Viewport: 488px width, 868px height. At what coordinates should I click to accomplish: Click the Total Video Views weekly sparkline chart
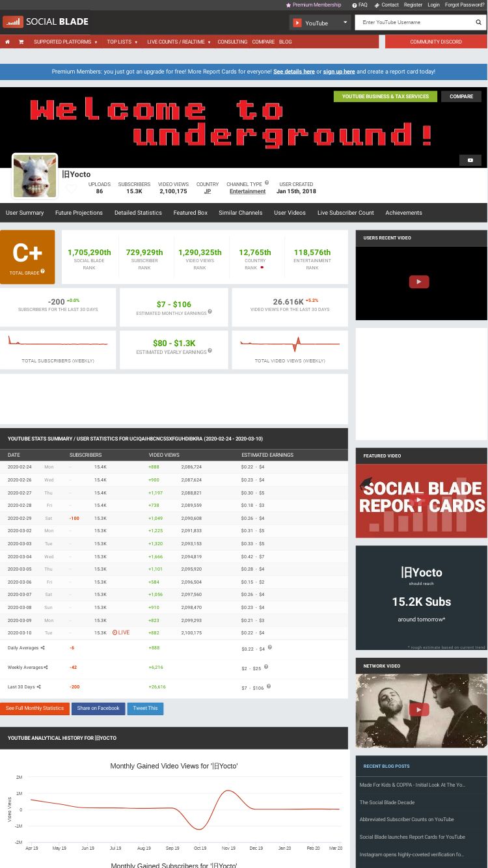click(290, 344)
